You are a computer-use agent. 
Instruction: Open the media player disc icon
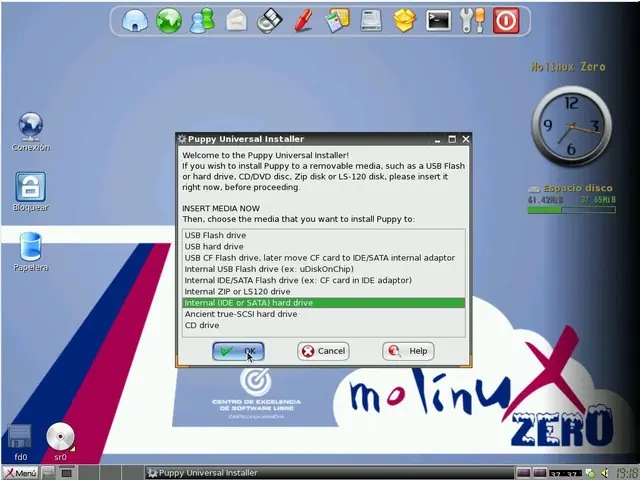(x=270, y=20)
